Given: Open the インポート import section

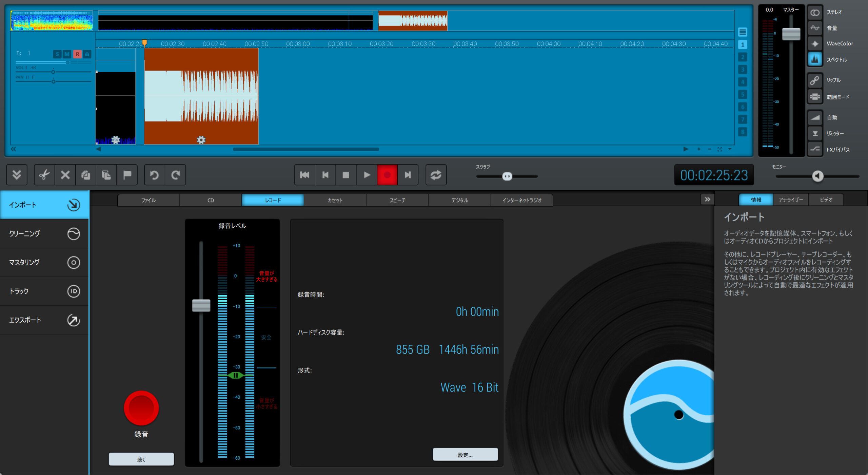Looking at the screenshot, I should pos(44,205).
